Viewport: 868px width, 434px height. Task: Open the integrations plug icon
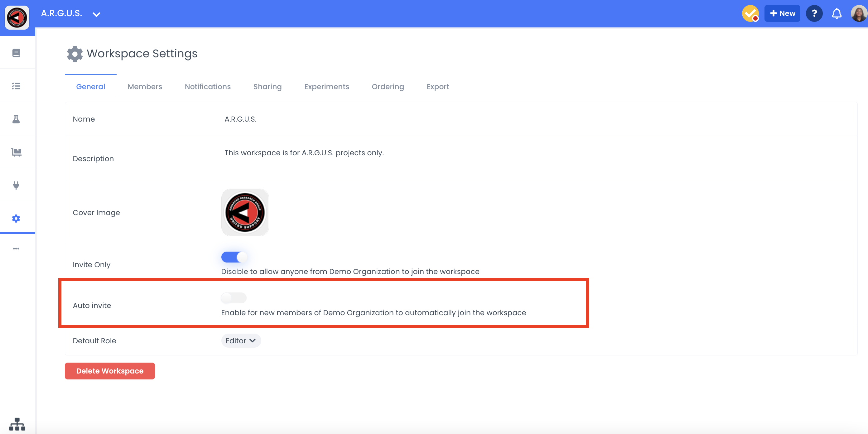(16, 185)
